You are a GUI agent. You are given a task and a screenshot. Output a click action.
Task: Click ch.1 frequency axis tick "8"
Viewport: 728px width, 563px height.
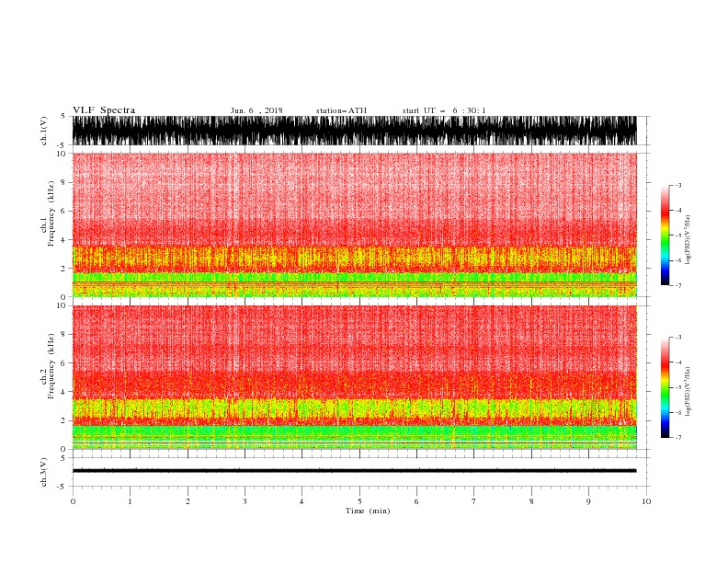[x=63, y=182]
